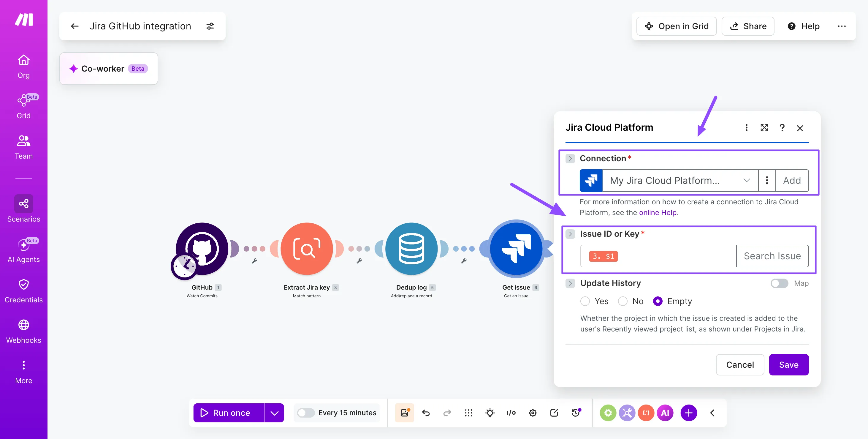The image size is (868, 439).
Task: Open the Org section in the sidebar
Action: click(x=23, y=67)
